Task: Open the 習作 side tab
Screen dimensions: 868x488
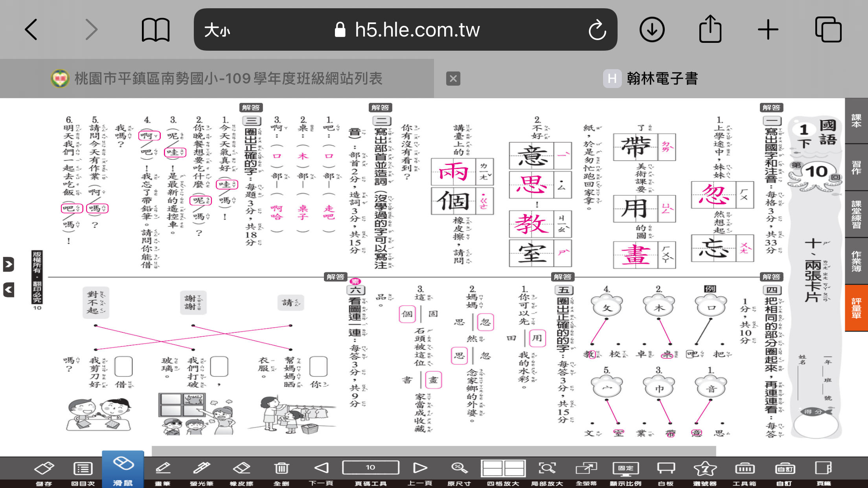Action: coord(856,167)
